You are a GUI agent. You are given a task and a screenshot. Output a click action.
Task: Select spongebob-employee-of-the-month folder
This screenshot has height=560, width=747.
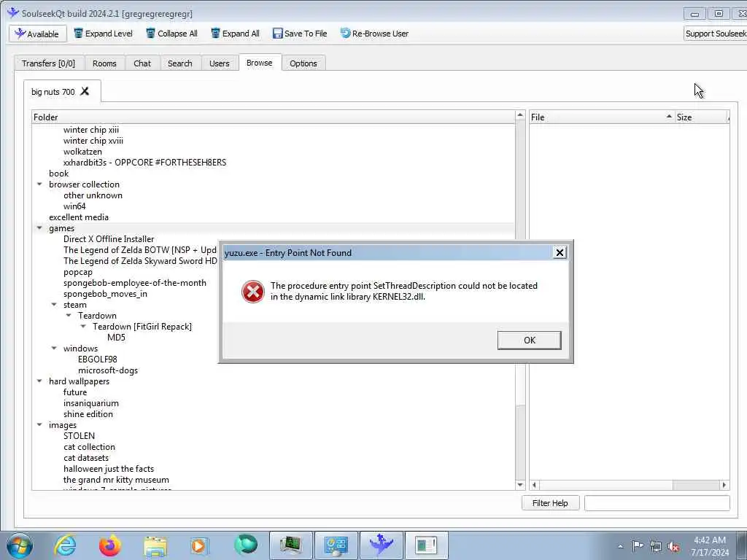(x=135, y=283)
